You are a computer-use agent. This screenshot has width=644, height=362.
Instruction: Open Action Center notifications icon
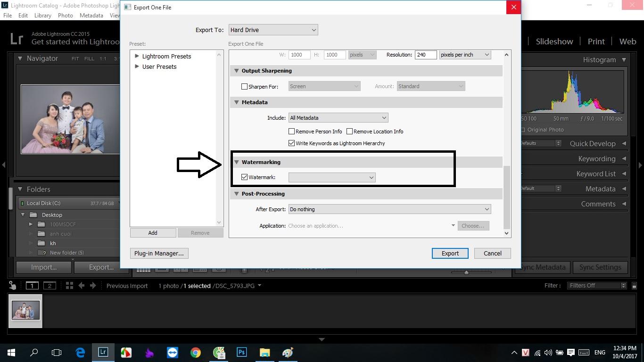[x=571, y=353]
